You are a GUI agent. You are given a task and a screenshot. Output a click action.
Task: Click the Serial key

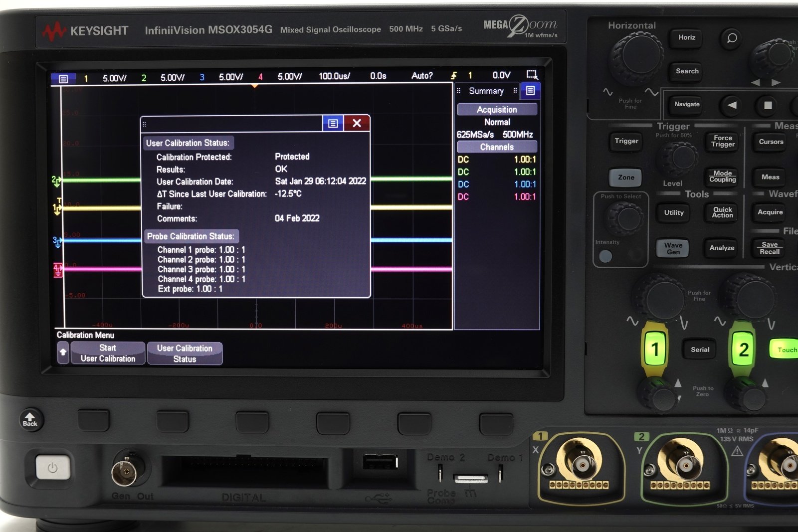click(700, 350)
